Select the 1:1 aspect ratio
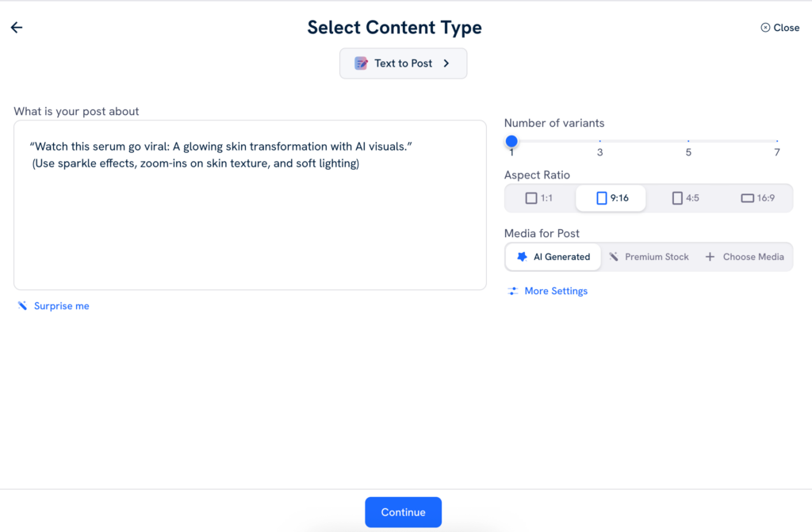812x532 pixels. pos(539,198)
